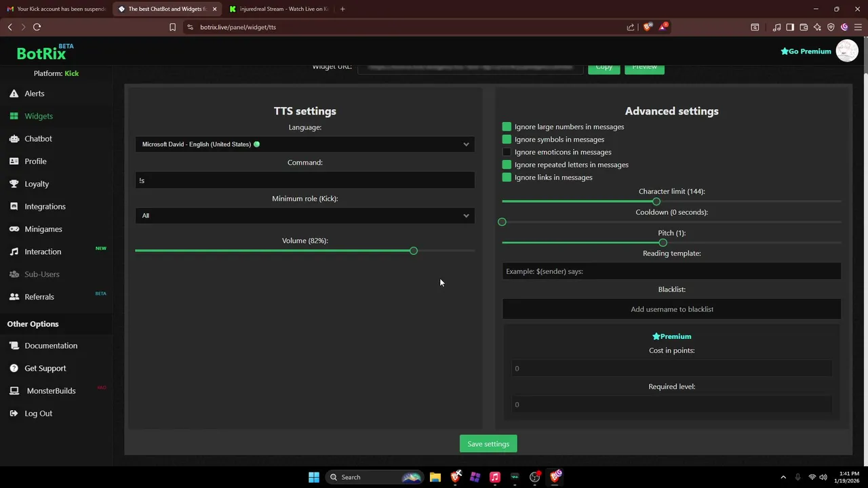The width and height of the screenshot is (868, 488).
Task: Click the Cooldown slider handle
Action: point(502,222)
